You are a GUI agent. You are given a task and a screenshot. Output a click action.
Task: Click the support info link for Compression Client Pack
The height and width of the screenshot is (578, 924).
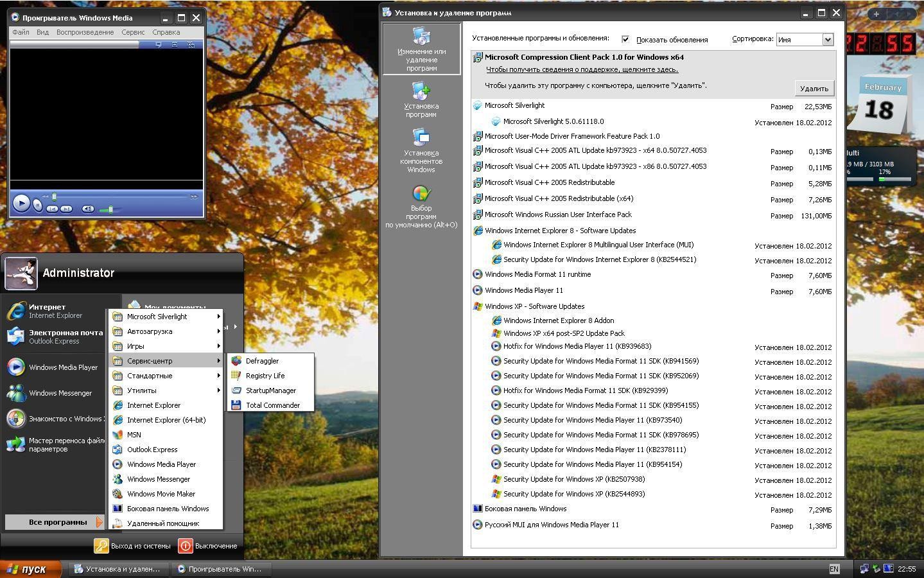click(582, 69)
